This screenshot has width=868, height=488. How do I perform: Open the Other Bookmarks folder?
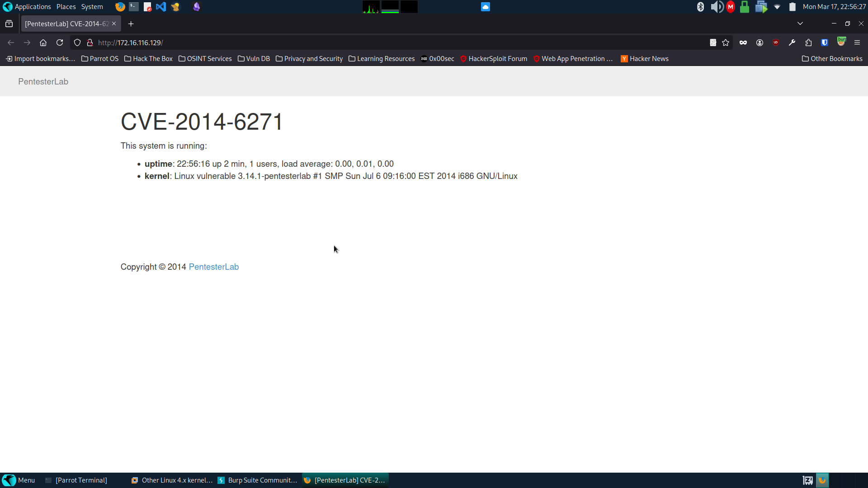832,59
